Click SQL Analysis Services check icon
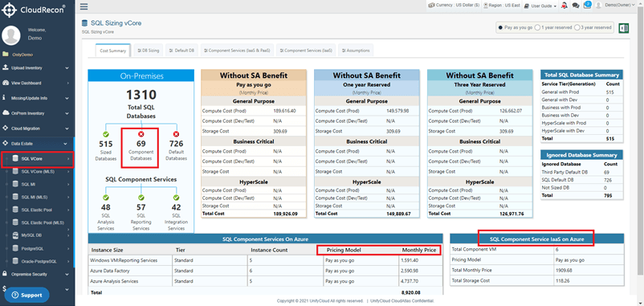Screen dimensions: 644x306 (x=106, y=198)
